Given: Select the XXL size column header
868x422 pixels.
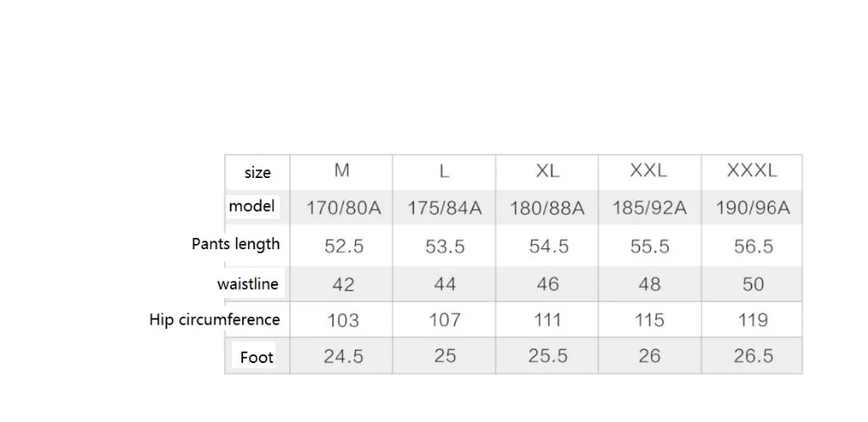Looking at the screenshot, I should (648, 170).
